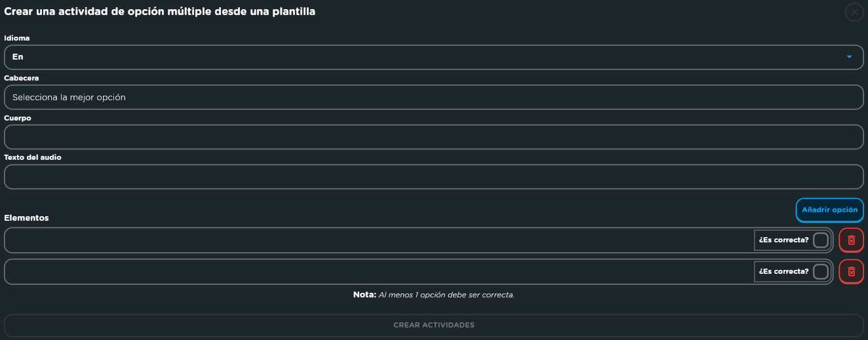Select the Texto del audio field

[433, 177]
